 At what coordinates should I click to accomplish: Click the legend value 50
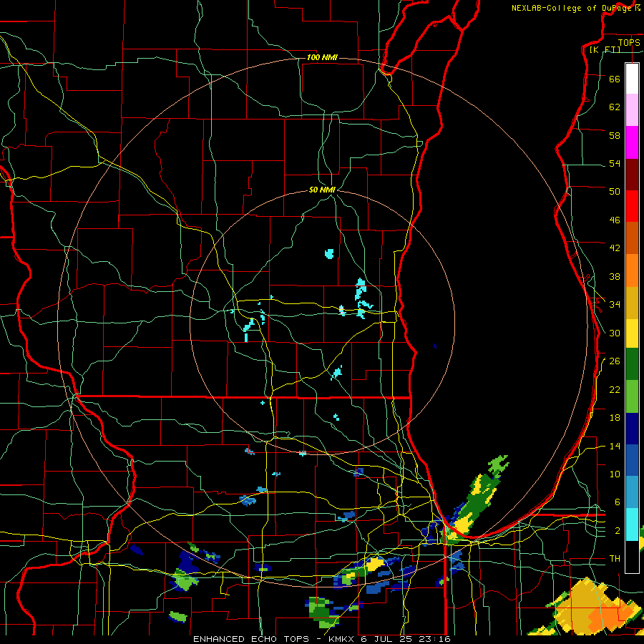click(615, 191)
